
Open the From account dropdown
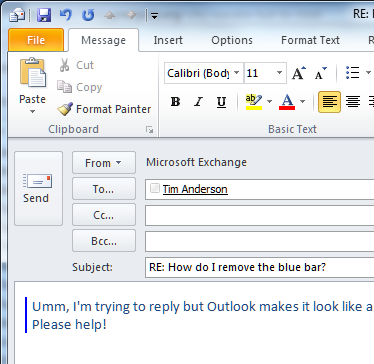point(104,163)
